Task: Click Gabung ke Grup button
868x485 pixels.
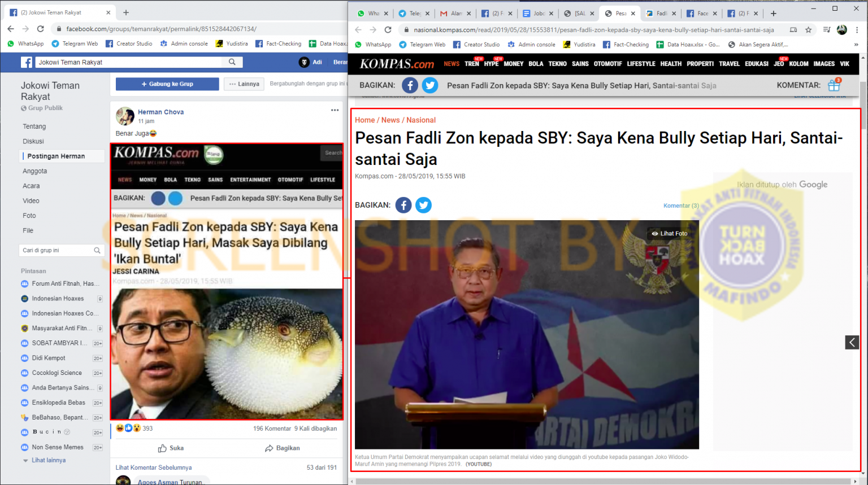Action: pyautogui.click(x=167, y=84)
